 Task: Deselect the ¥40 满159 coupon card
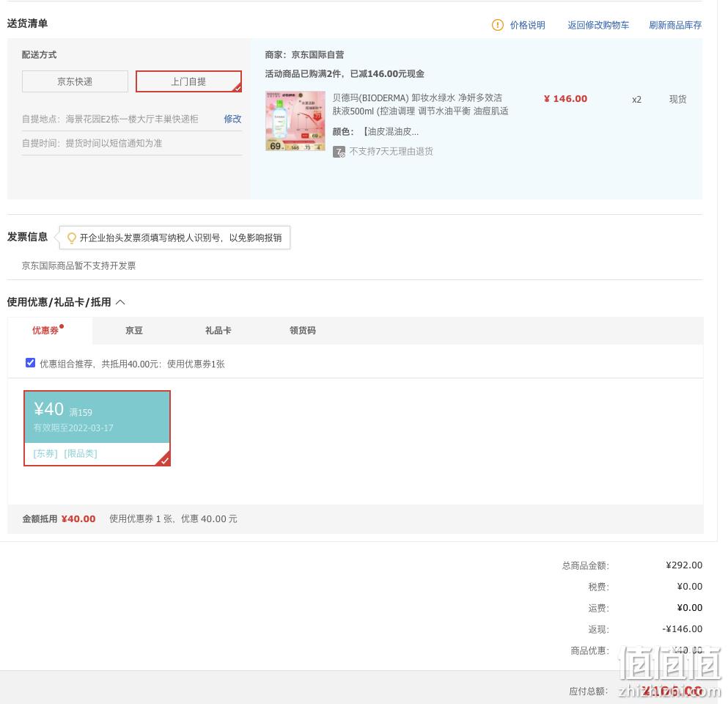point(97,428)
